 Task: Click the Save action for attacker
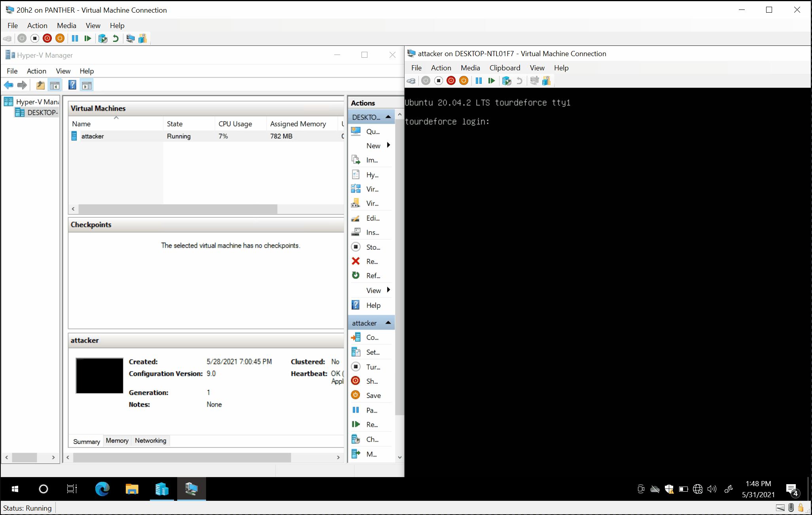click(373, 395)
